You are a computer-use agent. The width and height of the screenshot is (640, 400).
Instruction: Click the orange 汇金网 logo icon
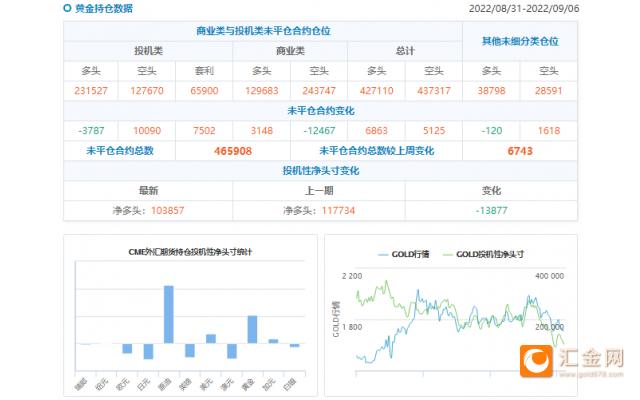(x=536, y=361)
